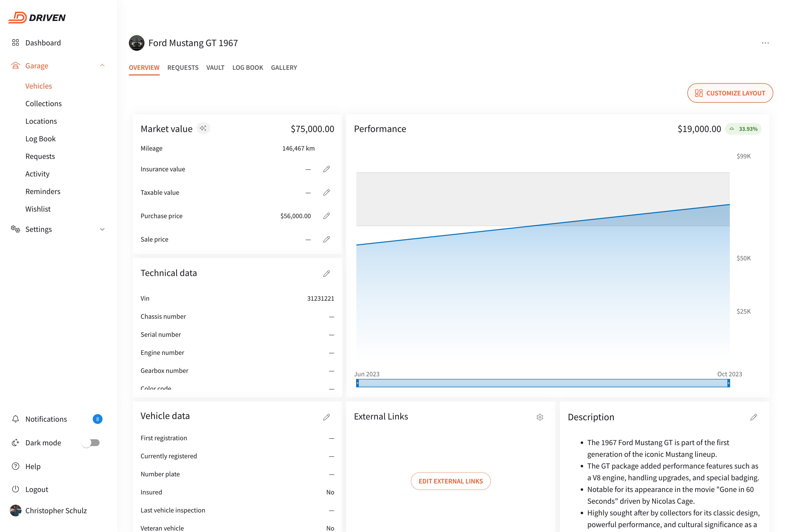The width and height of the screenshot is (785, 532).
Task: Edit the Insurance value with pencil icon
Action: click(326, 169)
